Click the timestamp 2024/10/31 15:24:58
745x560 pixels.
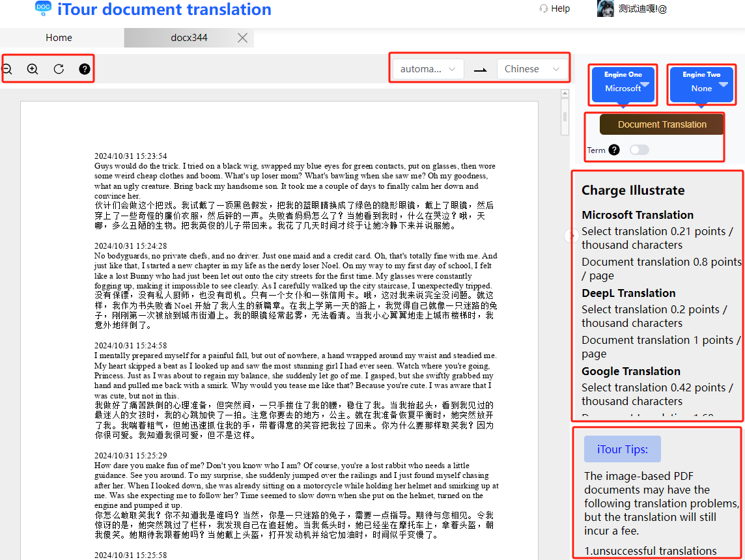tap(131, 346)
